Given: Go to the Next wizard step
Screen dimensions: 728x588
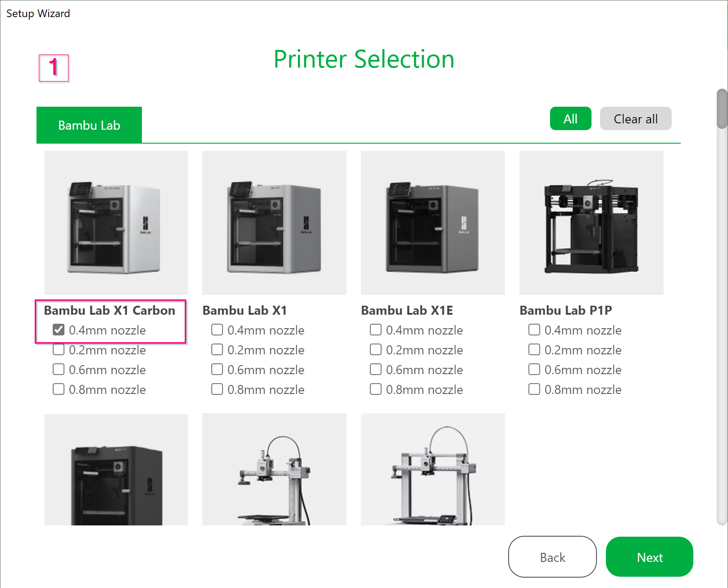Looking at the screenshot, I should [x=649, y=557].
